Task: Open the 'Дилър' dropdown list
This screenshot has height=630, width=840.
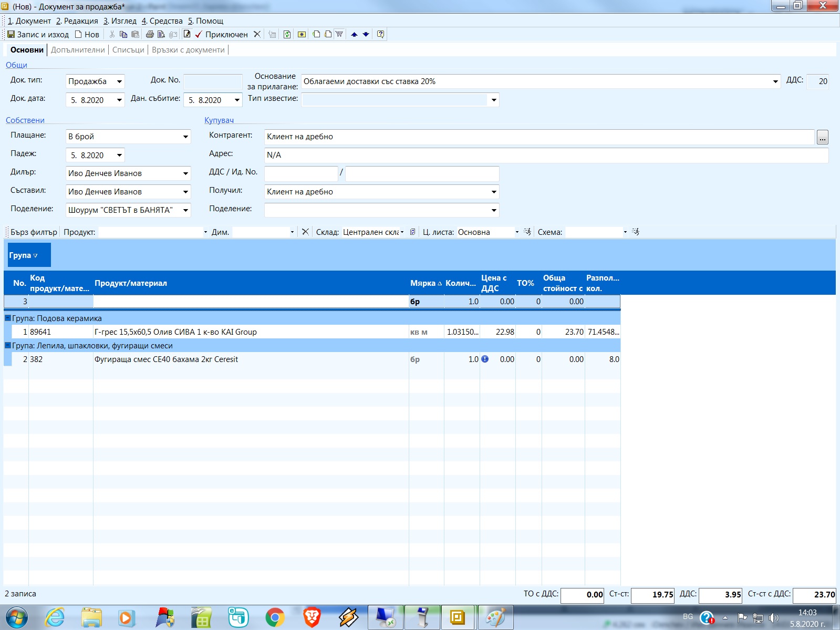Action: coord(185,173)
